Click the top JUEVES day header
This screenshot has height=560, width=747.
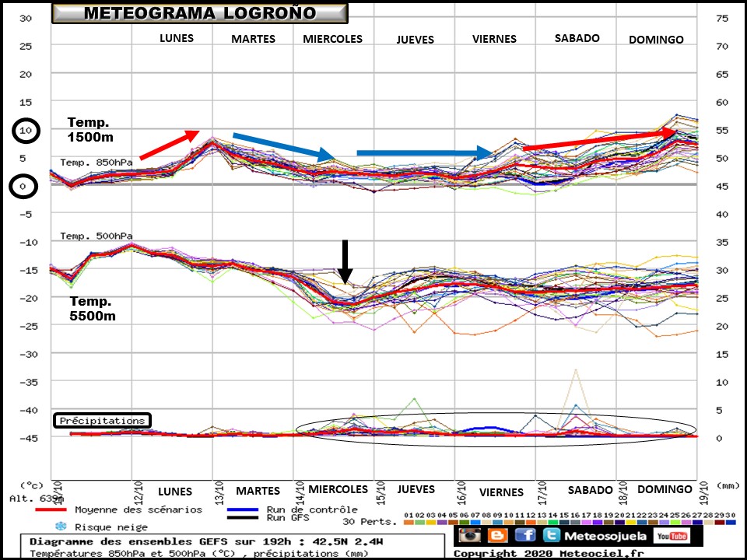coord(416,40)
